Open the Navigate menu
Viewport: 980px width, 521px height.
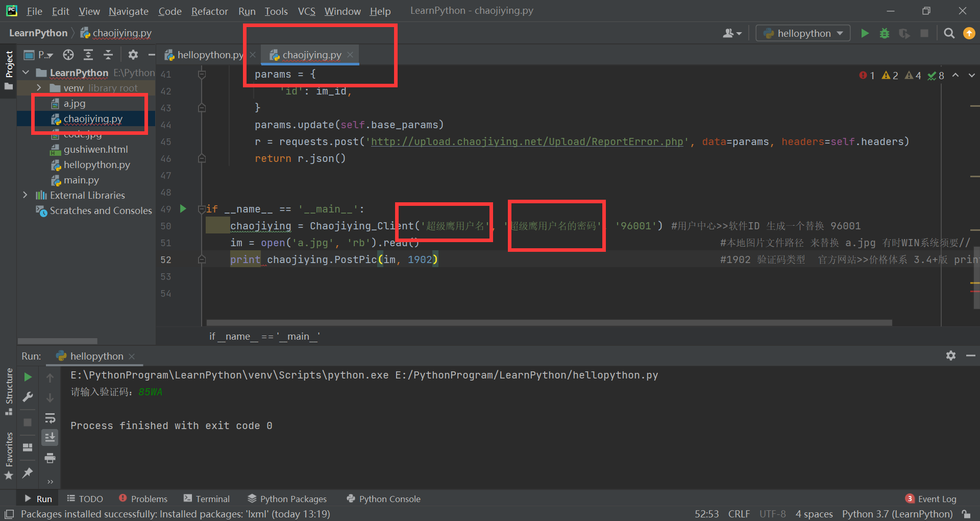[129, 11]
